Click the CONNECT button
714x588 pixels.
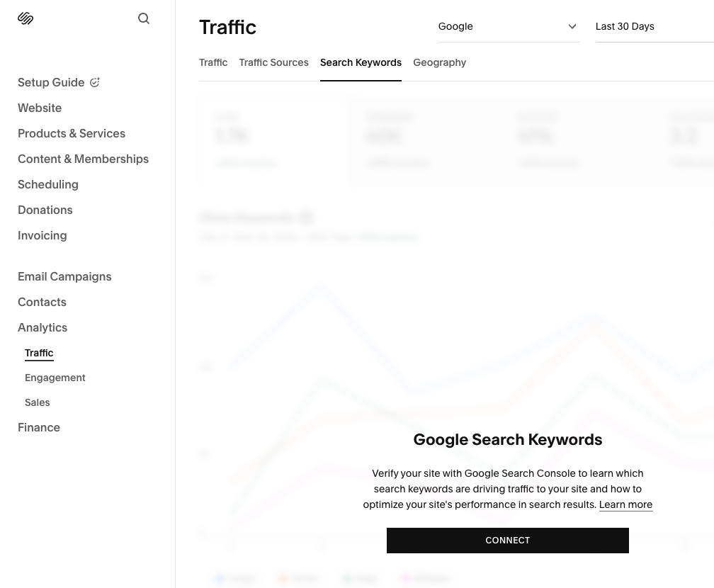click(x=508, y=541)
